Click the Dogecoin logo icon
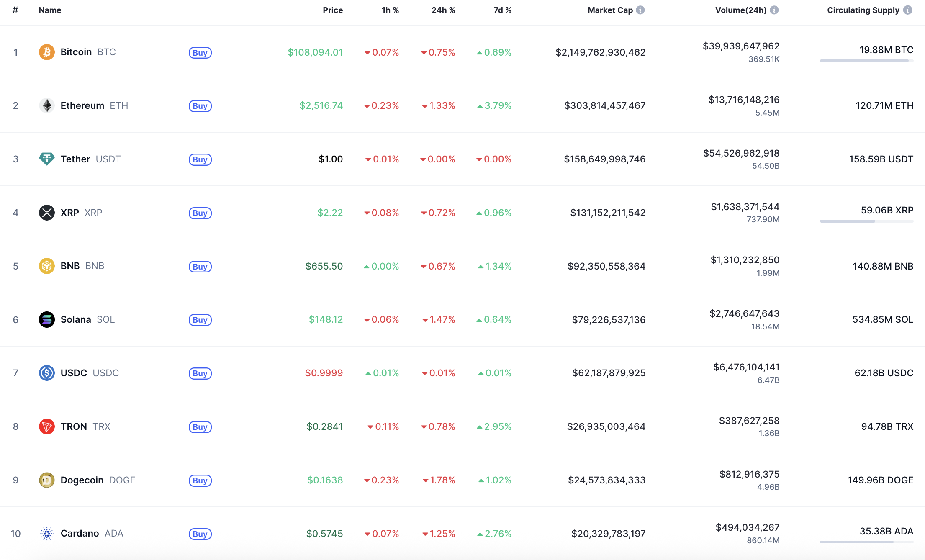925x560 pixels. click(x=47, y=480)
